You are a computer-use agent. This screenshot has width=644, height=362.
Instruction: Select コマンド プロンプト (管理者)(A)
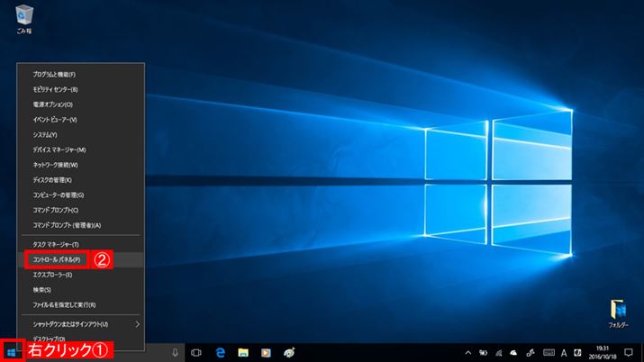tap(67, 225)
